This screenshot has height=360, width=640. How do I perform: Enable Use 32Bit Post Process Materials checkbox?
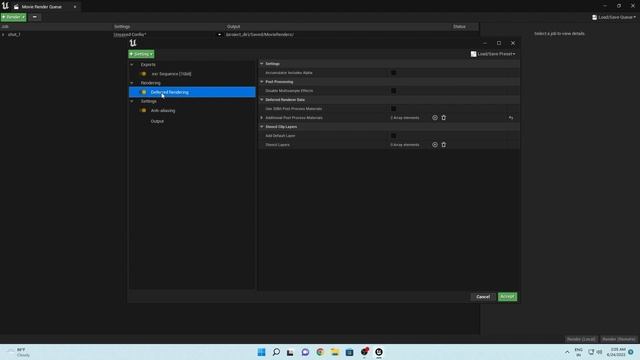pyautogui.click(x=393, y=109)
